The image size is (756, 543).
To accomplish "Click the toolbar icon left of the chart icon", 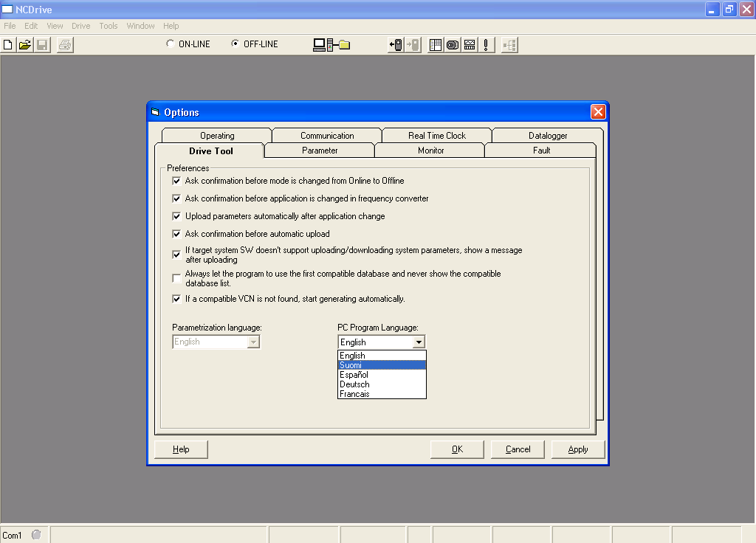I will click(453, 45).
